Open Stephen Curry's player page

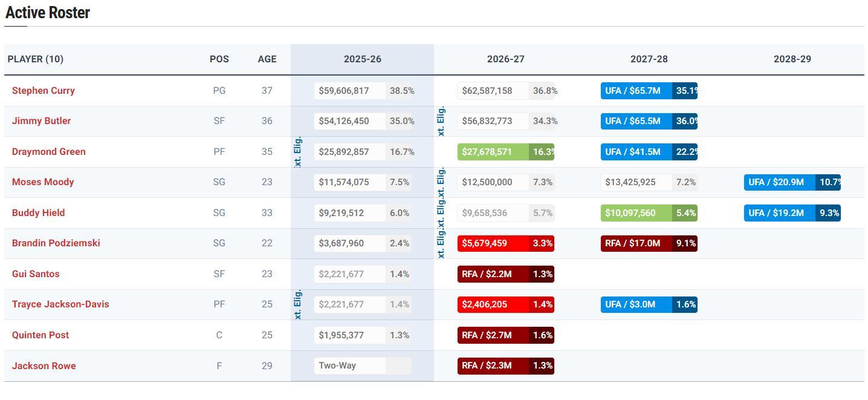pyautogui.click(x=44, y=91)
